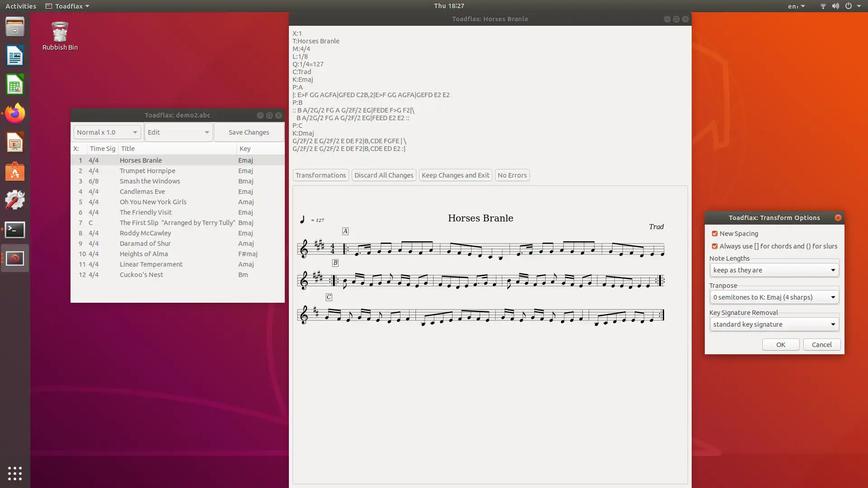
Task: Select tune 3 Smash the Windows
Action: [150, 181]
